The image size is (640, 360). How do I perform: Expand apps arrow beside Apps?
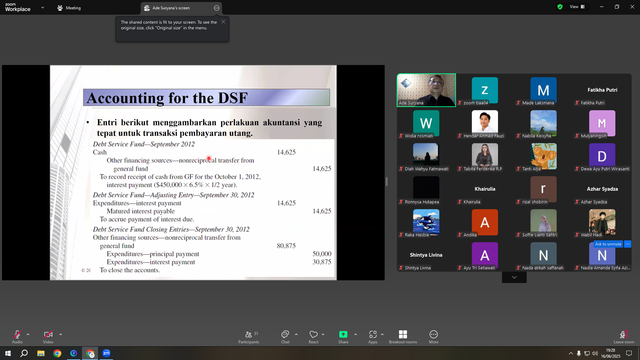tap(382, 334)
